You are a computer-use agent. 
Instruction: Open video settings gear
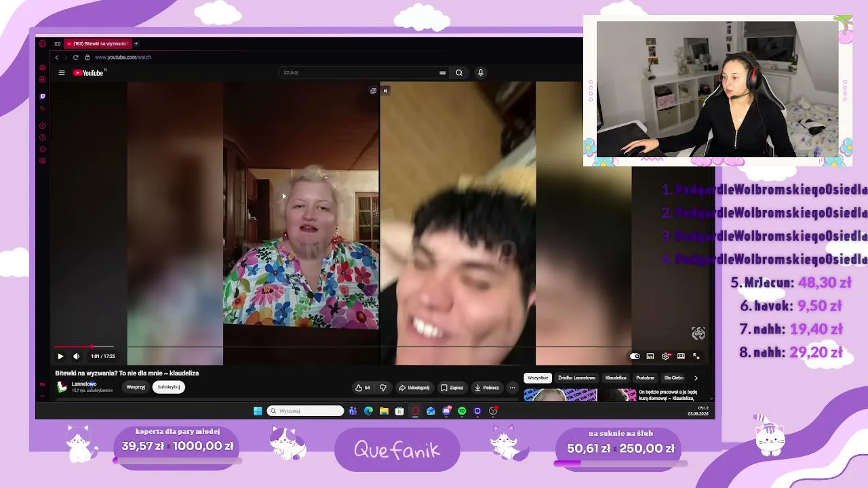666,356
